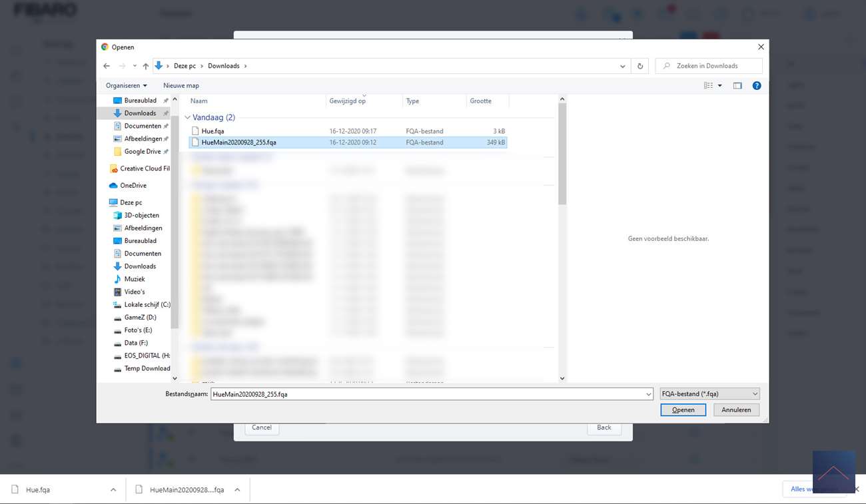Open the view options dropdown arrow
Viewport: 866px width, 504px height.
(x=720, y=86)
